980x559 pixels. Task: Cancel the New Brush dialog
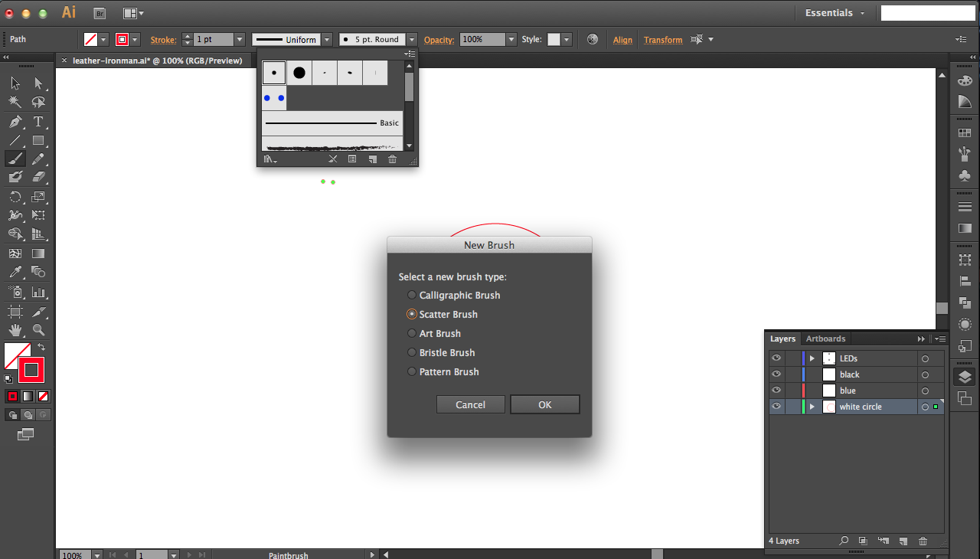point(470,404)
